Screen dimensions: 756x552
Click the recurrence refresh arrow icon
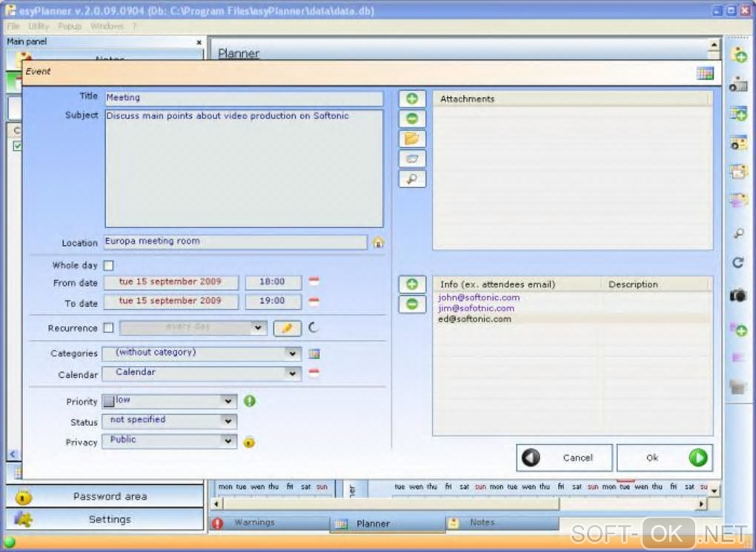tap(314, 327)
